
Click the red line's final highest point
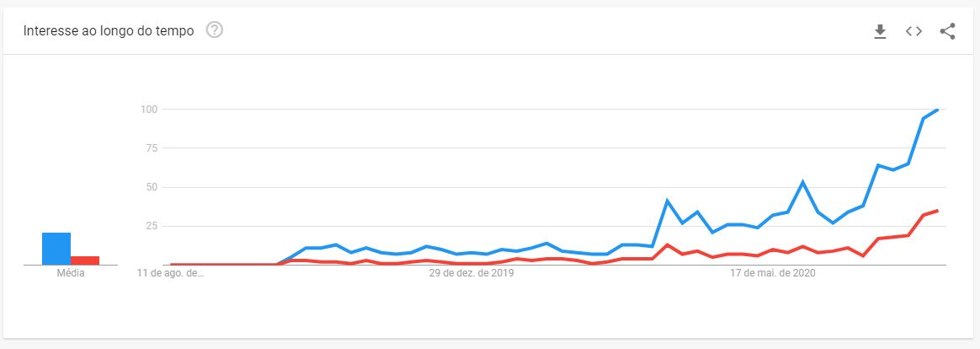click(x=937, y=211)
